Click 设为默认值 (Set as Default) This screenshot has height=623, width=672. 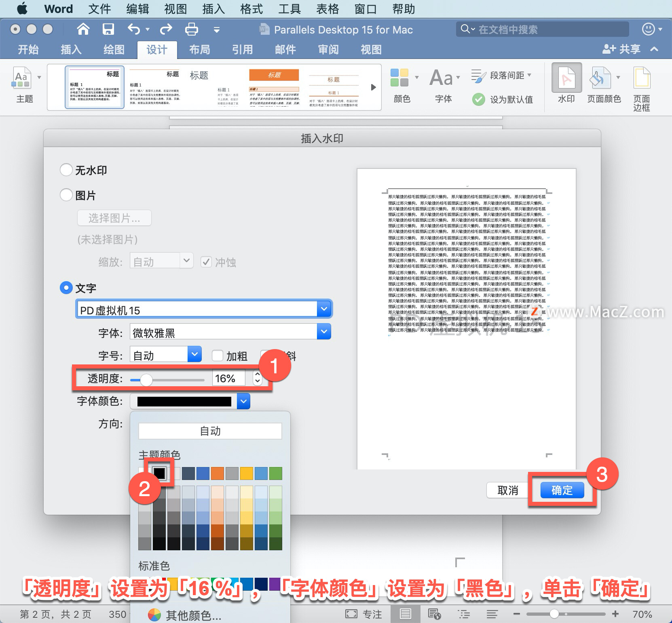503,99
